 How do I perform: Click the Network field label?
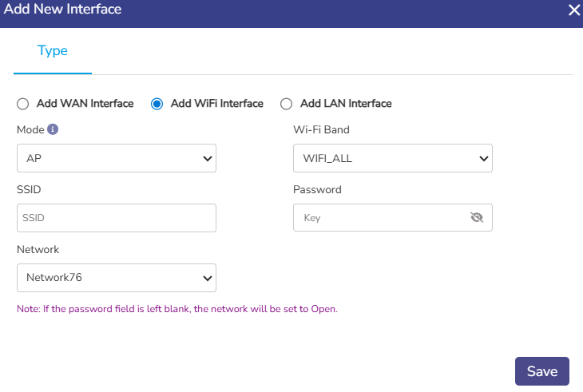[x=38, y=249]
